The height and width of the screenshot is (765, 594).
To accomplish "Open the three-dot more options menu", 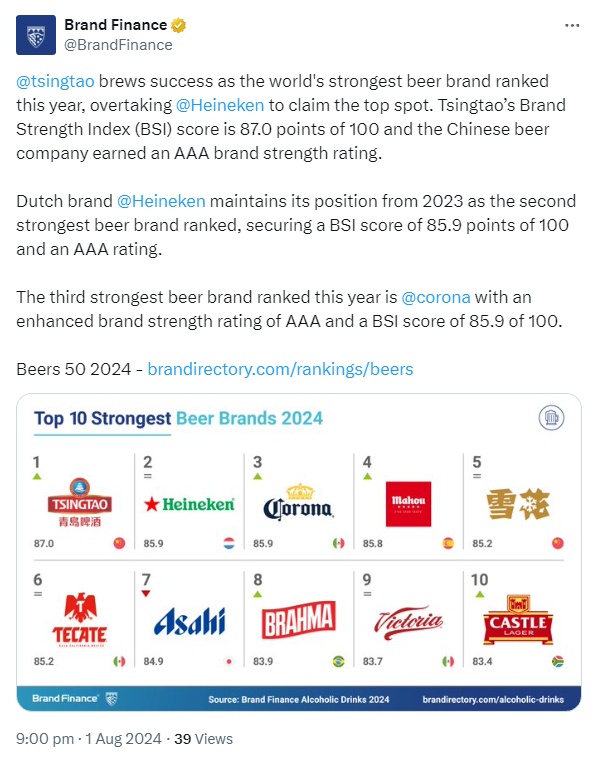I will click(572, 25).
